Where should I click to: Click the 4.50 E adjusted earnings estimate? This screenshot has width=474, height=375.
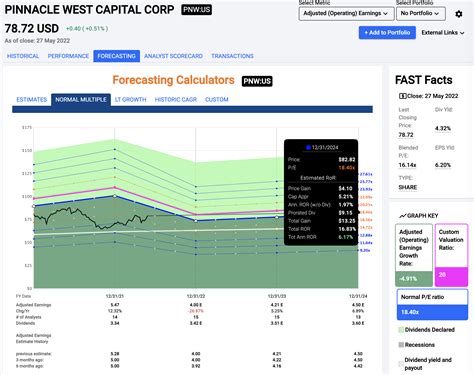358,305
